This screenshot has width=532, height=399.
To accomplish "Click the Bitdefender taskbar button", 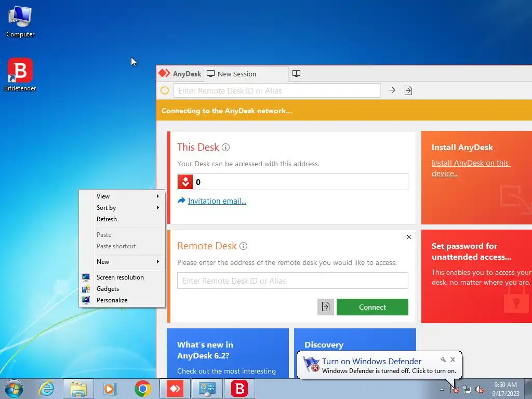I will coord(240,389).
